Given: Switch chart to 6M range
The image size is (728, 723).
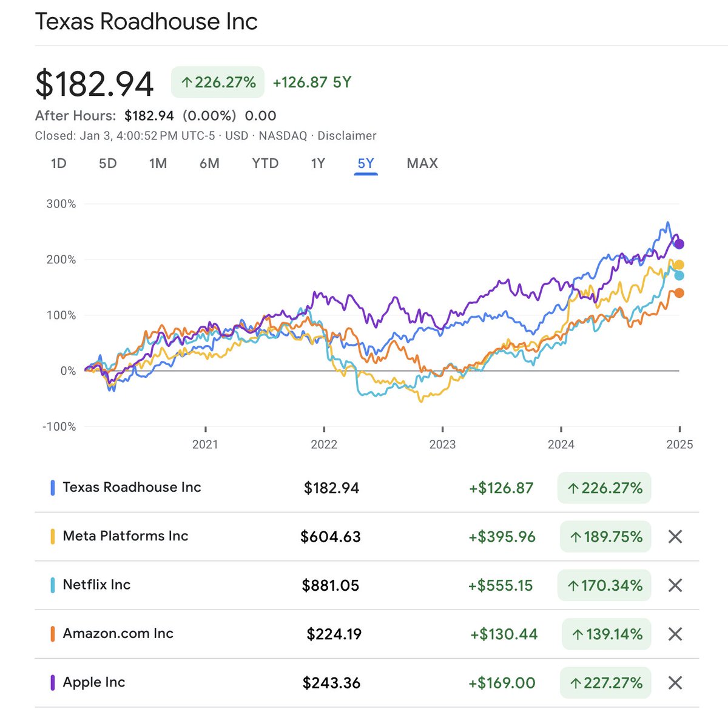Looking at the screenshot, I should (209, 163).
